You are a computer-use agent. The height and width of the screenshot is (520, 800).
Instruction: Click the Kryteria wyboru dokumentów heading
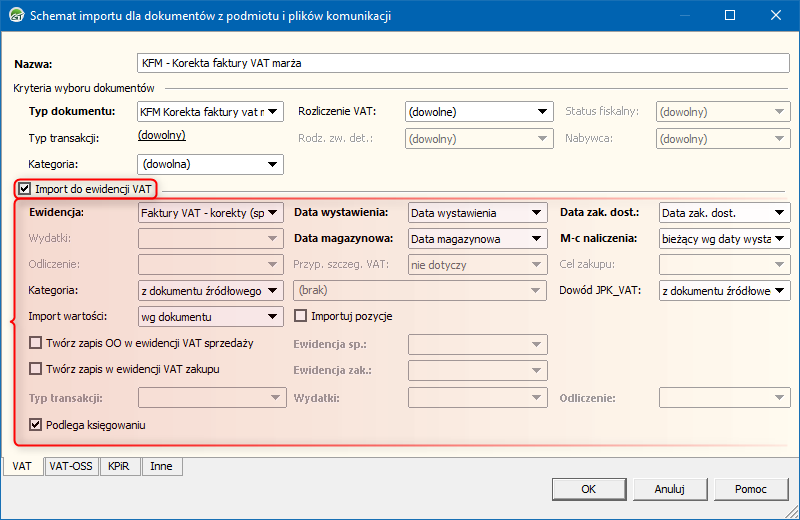pos(84,88)
